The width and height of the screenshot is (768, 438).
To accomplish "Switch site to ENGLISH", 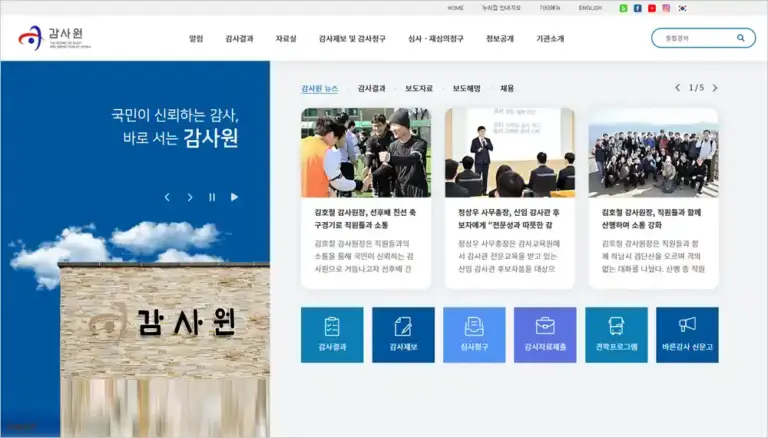I will pos(590,8).
